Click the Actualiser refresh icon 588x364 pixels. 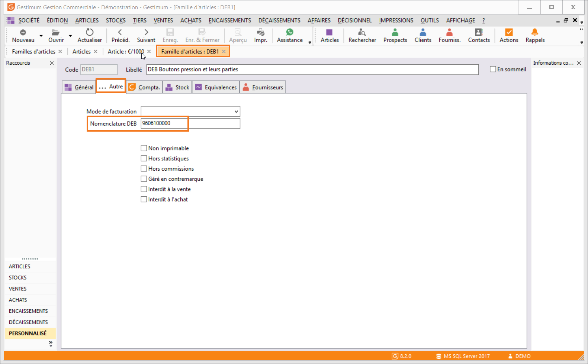click(90, 32)
